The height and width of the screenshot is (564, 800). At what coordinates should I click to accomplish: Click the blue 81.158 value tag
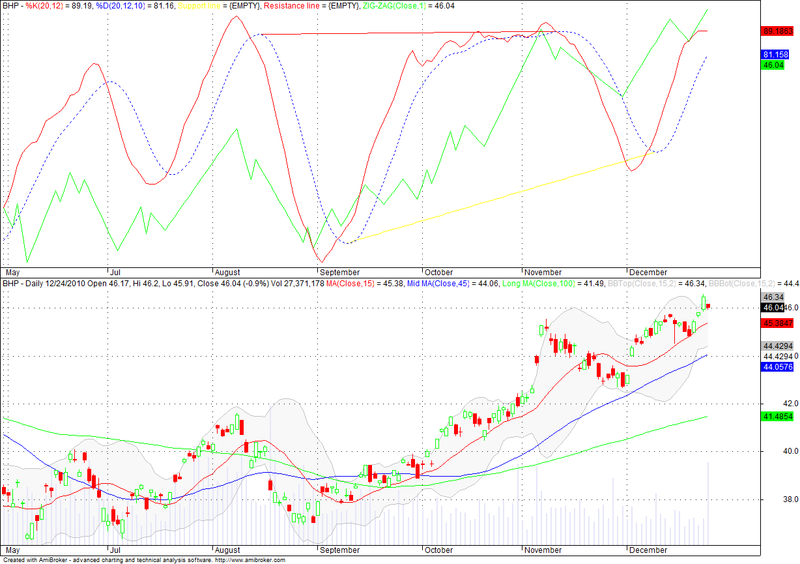(775, 54)
